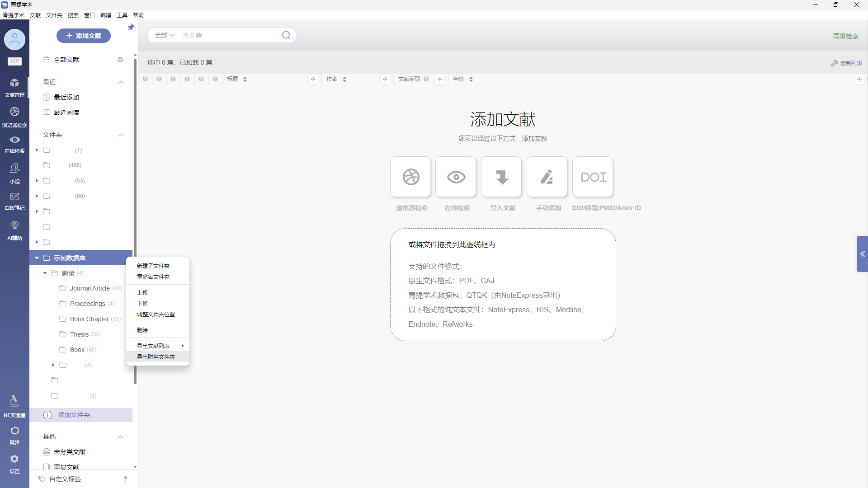
Task: Open the 全部 search scope dropdown
Action: click(x=164, y=35)
